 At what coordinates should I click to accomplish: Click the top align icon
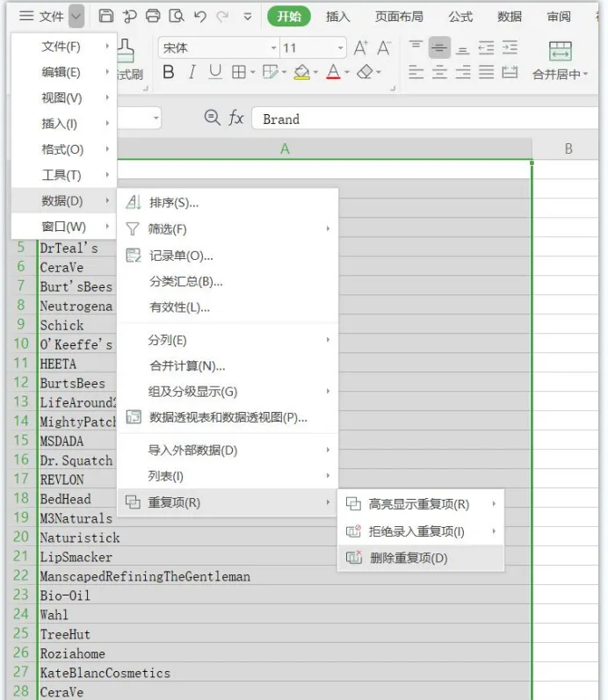coord(416,47)
